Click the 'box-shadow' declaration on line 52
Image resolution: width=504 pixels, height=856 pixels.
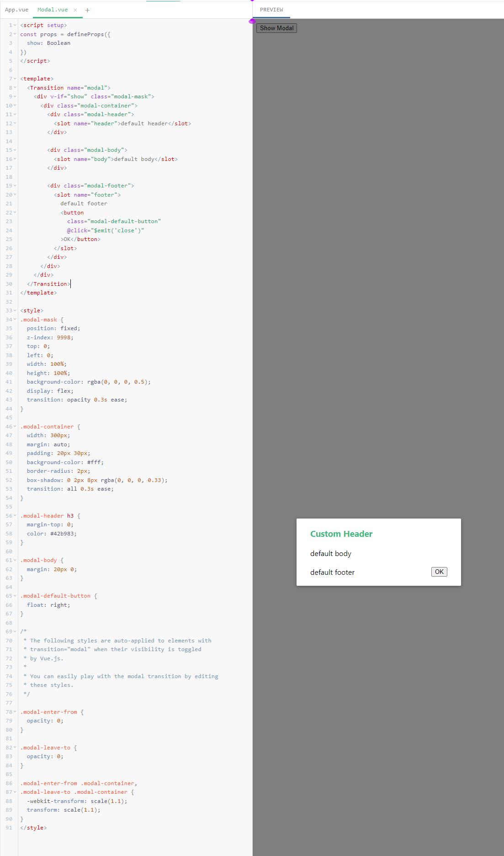(x=97, y=480)
